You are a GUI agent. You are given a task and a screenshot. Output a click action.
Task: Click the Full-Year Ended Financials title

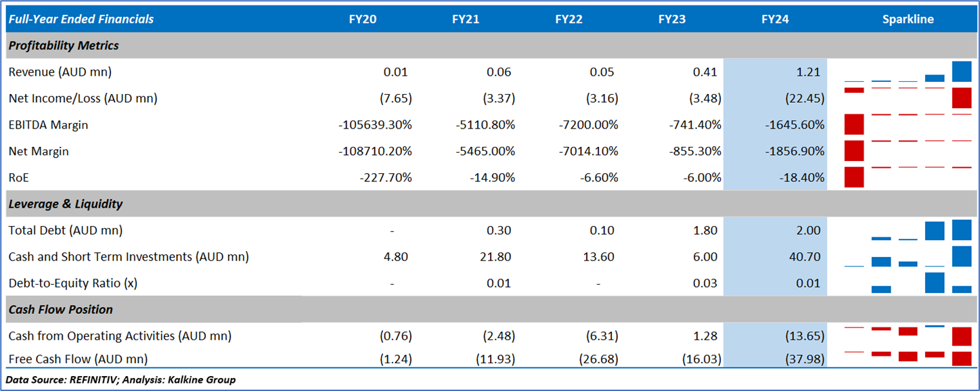[81, 19]
